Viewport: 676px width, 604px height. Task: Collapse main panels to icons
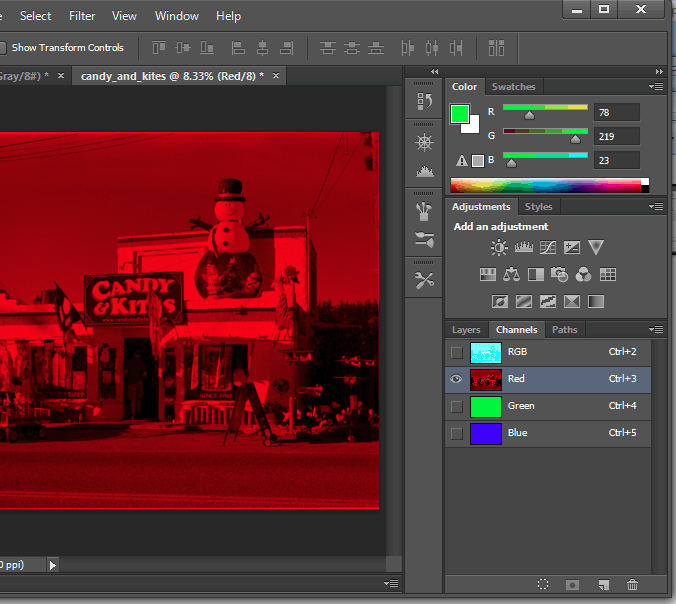tap(659, 72)
